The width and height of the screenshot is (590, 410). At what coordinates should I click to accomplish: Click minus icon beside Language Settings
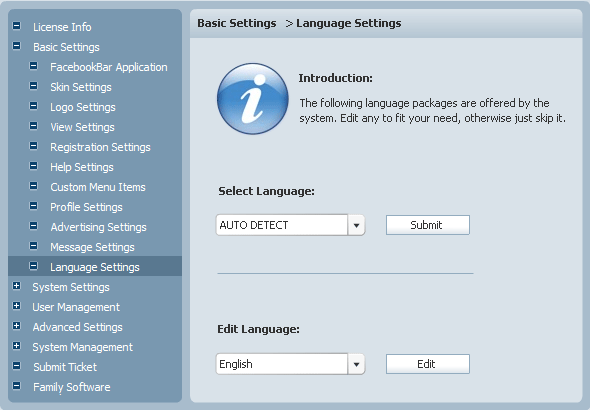[33, 266]
